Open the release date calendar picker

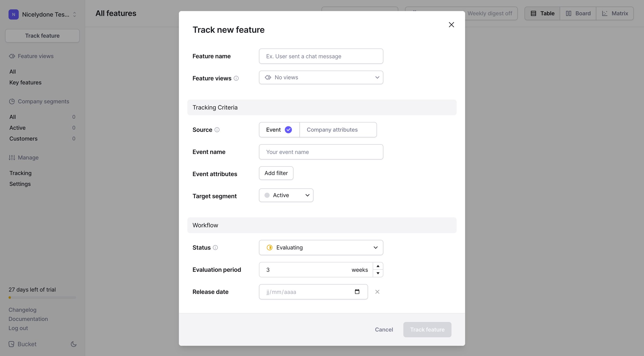(357, 292)
